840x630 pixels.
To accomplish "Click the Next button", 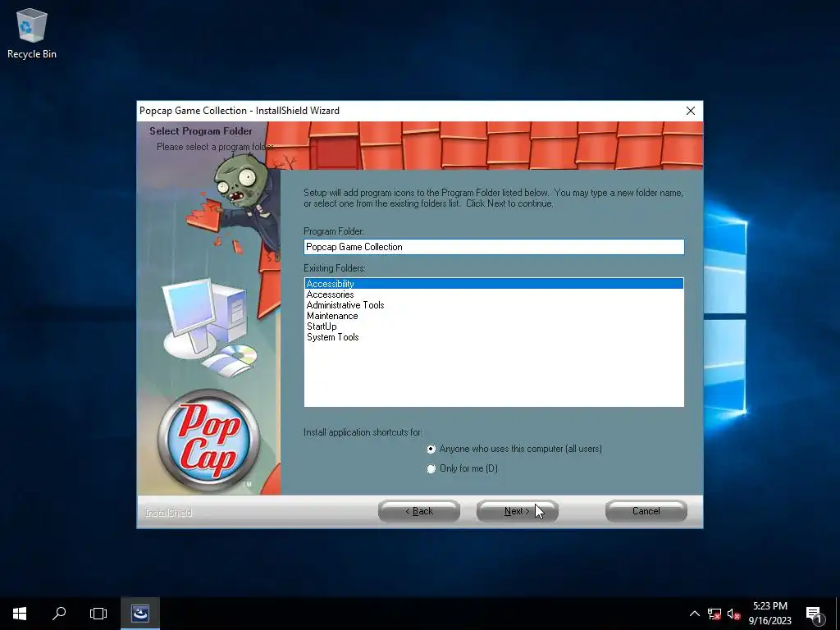I will [x=517, y=511].
